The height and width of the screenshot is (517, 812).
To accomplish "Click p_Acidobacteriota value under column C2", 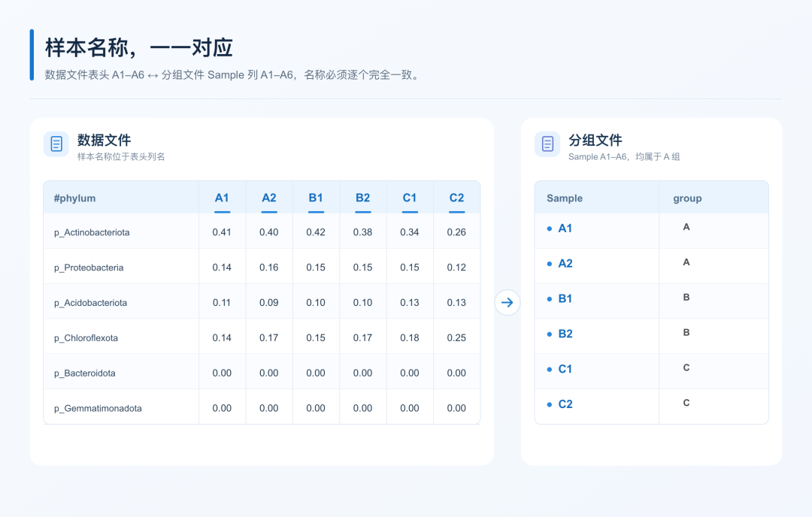I will point(457,303).
